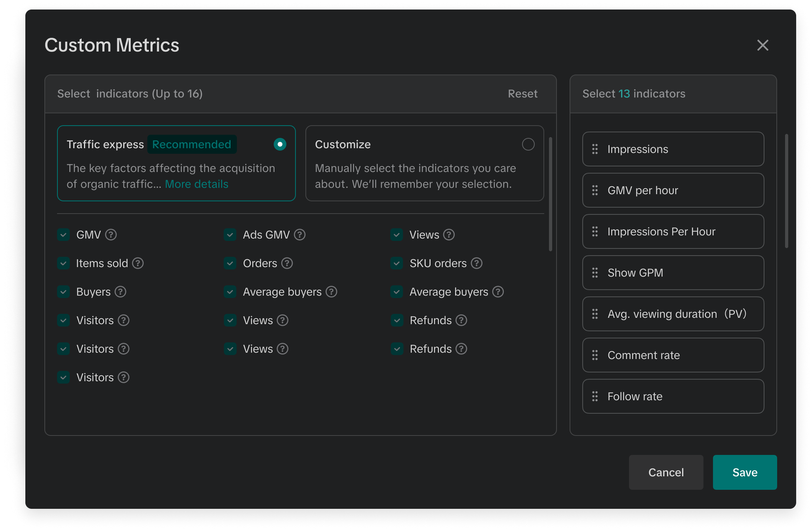The height and width of the screenshot is (531, 812).
Task: Click the help icon next to Orders
Action: click(287, 263)
